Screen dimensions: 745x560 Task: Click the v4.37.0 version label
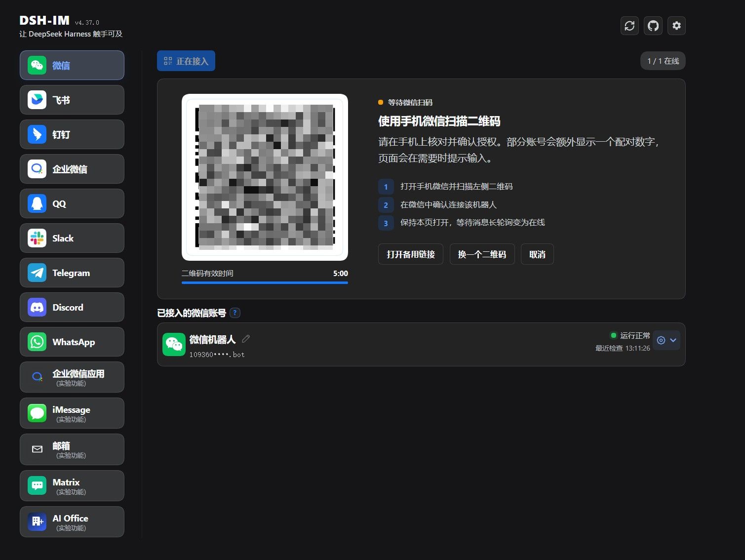pos(87,22)
